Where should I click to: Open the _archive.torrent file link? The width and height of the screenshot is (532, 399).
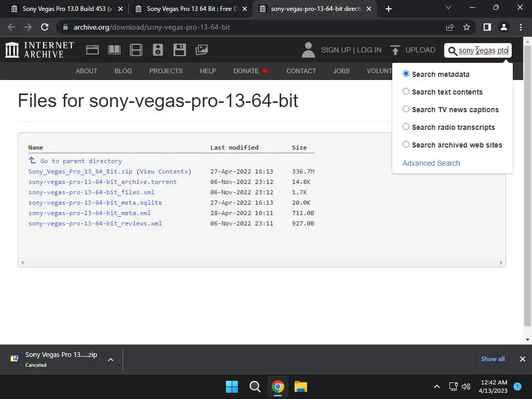click(x=102, y=182)
